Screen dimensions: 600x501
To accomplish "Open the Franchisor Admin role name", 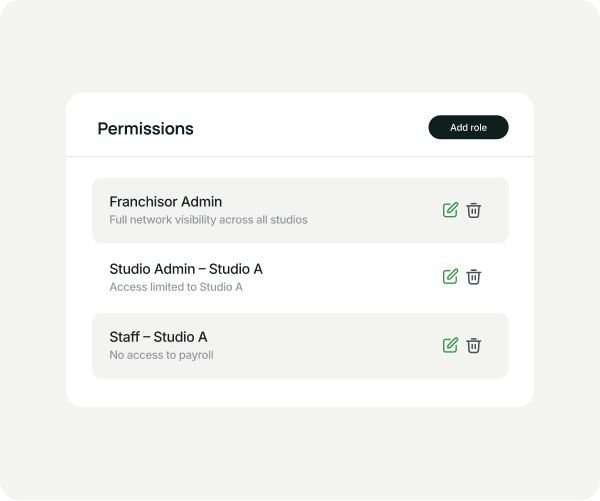I will point(165,201).
